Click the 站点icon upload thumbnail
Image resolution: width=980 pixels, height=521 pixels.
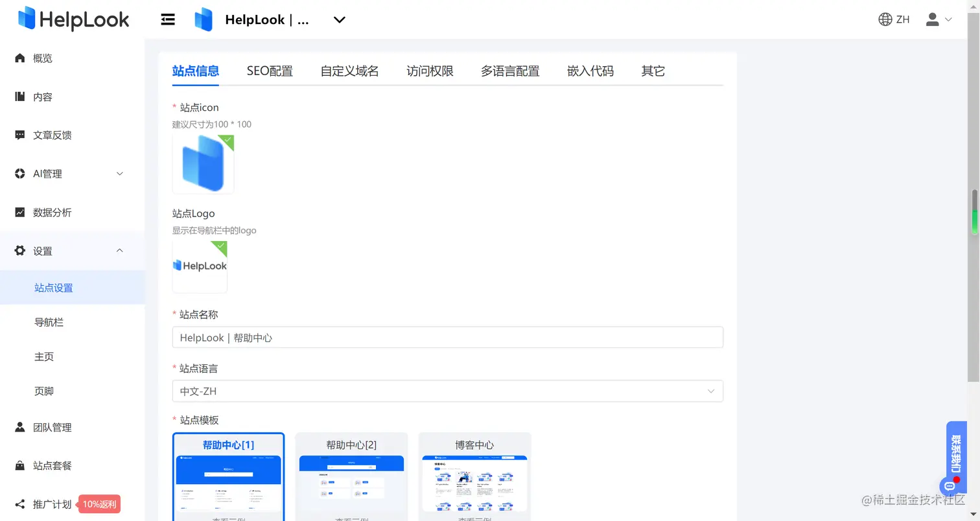[204, 164]
